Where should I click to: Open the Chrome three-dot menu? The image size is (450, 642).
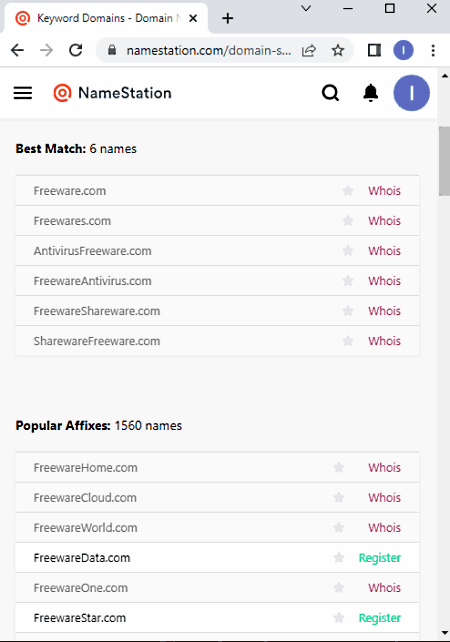433,50
